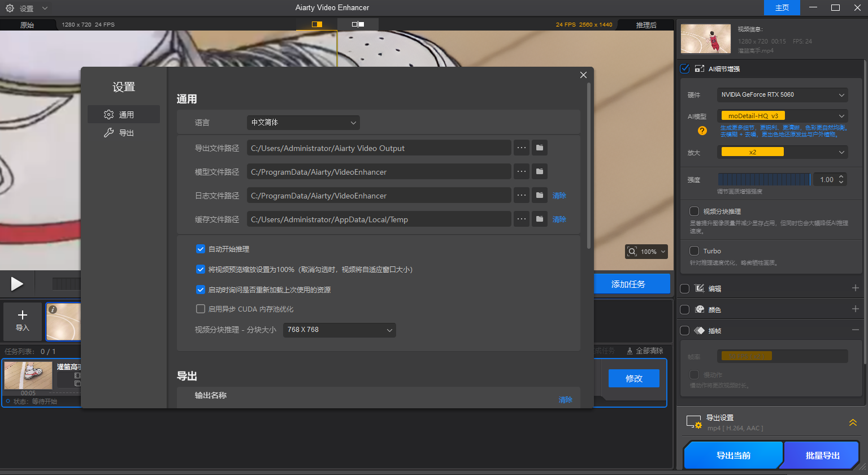Collapse export settings with double chevron
The image size is (868, 475).
click(x=853, y=422)
